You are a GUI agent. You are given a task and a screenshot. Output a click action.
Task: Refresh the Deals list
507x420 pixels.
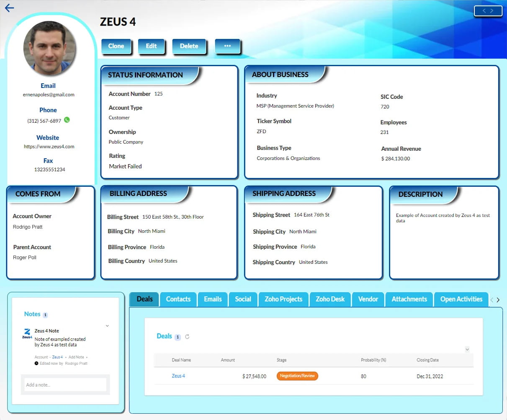click(187, 336)
